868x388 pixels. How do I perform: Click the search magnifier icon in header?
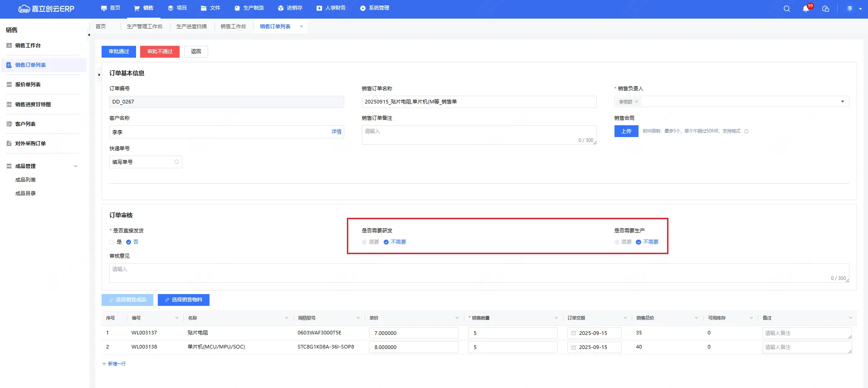click(x=787, y=9)
